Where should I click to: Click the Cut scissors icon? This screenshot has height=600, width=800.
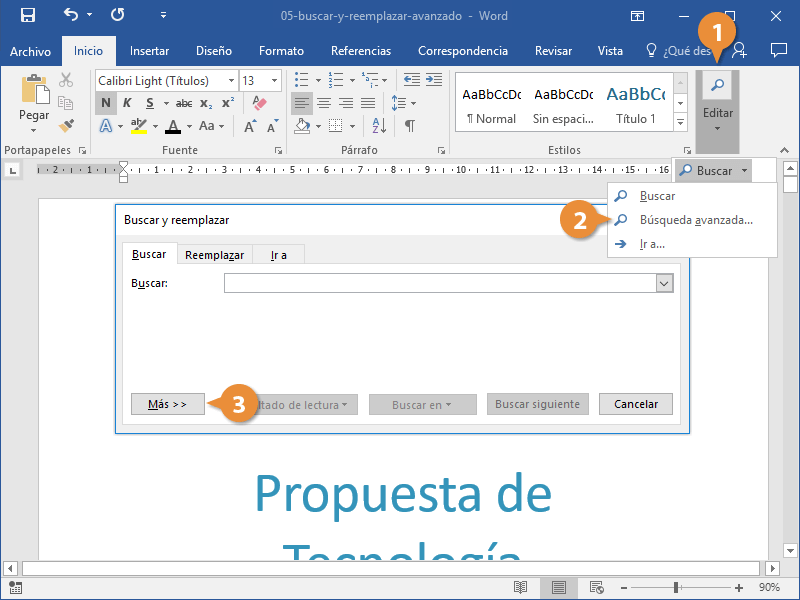click(x=66, y=80)
